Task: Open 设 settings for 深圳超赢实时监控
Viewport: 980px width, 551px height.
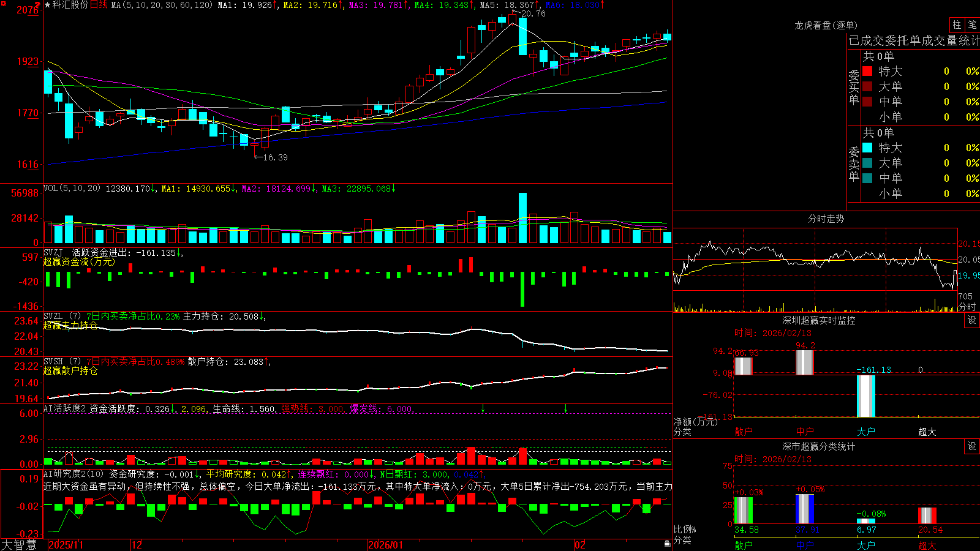Action: (972, 320)
